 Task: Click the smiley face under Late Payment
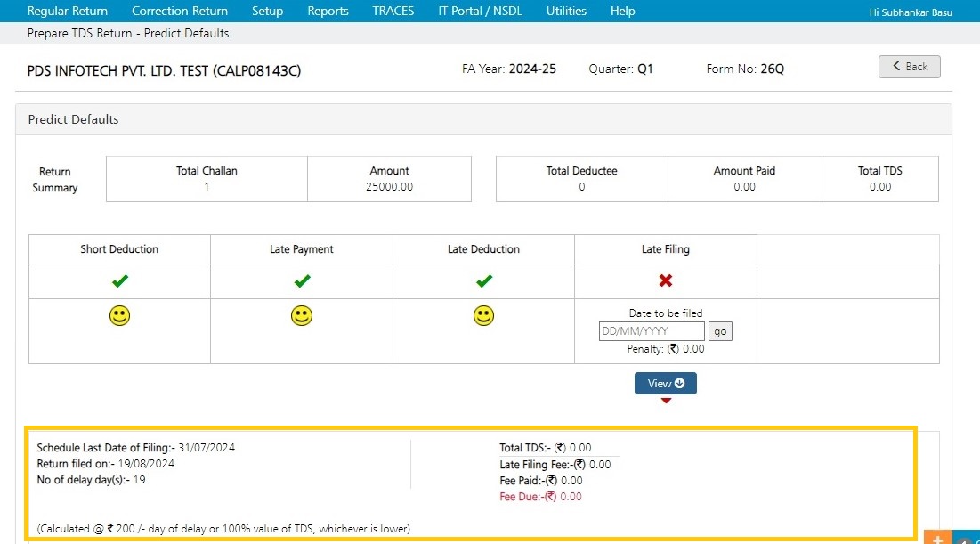[301, 315]
